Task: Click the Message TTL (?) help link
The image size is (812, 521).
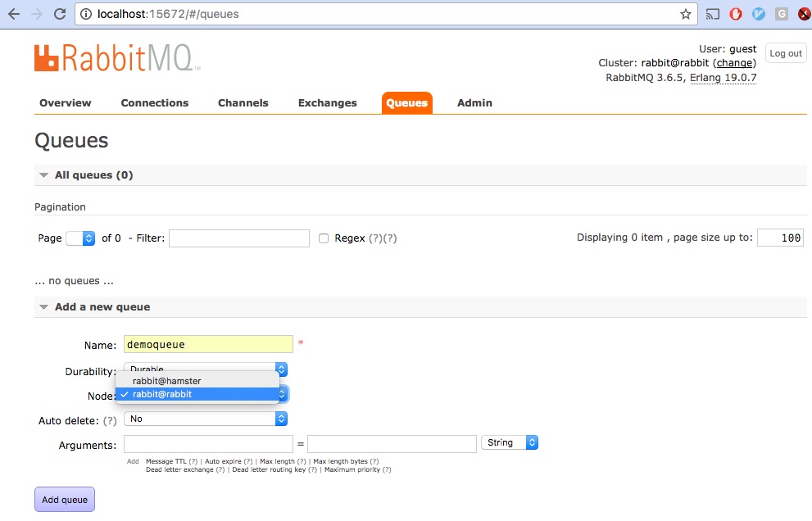Action: (x=193, y=461)
